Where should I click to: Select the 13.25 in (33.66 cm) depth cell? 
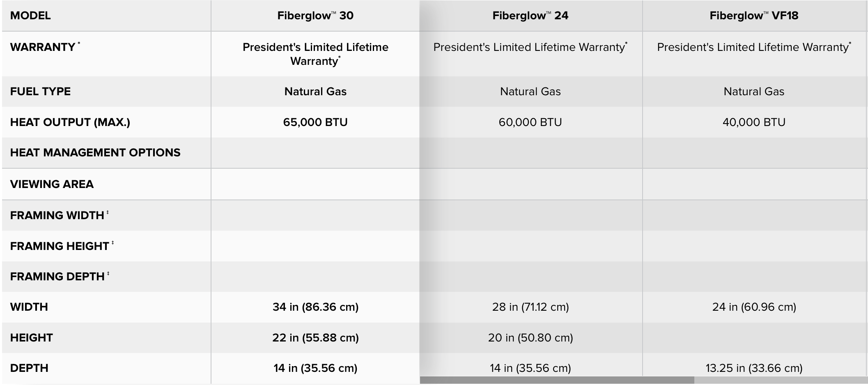(754, 368)
